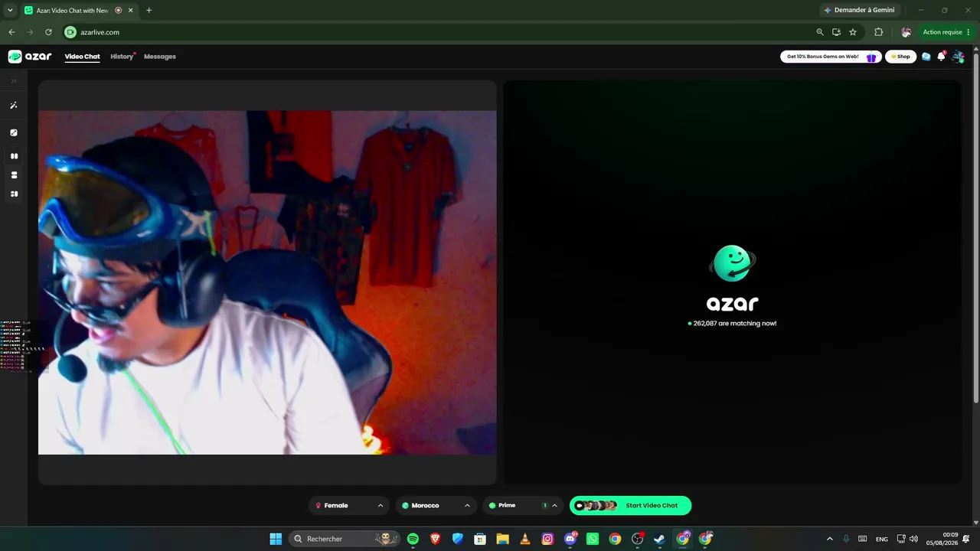Open the Messages tab
Image resolution: width=980 pixels, height=551 pixels.
160,57
